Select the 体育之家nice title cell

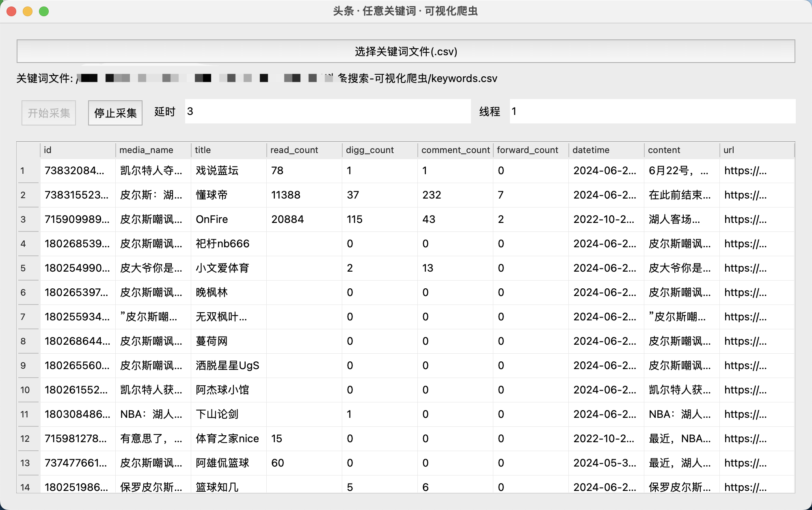click(x=228, y=439)
